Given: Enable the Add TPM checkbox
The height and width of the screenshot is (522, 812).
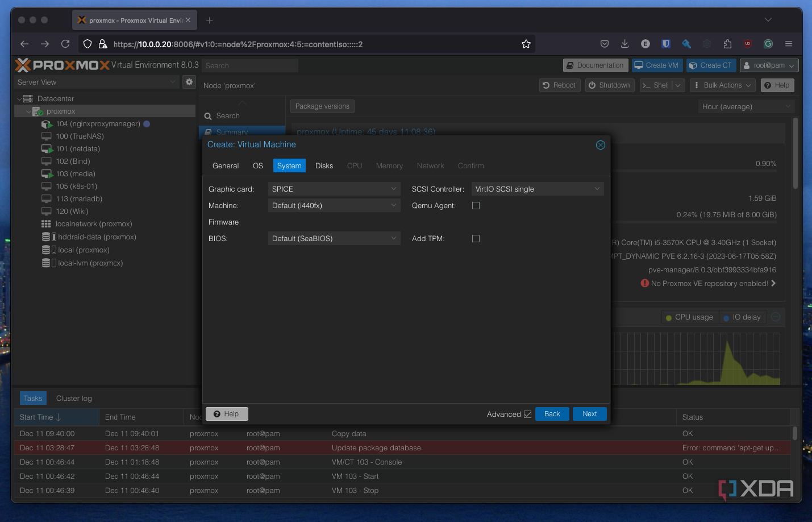Looking at the screenshot, I should tap(476, 239).
